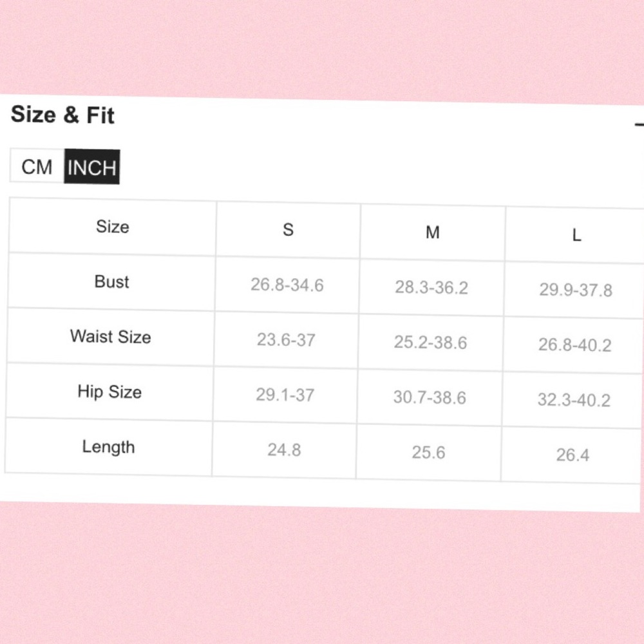Screen dimensions: 644x644
Task: Switch size units to CM
Action: click(x=37, y=167)
